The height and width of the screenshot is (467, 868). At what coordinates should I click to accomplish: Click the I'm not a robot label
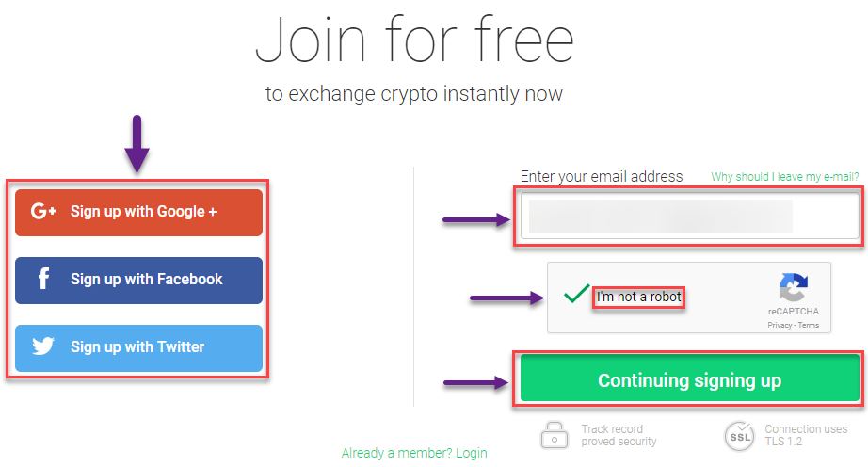coord(639,298)
